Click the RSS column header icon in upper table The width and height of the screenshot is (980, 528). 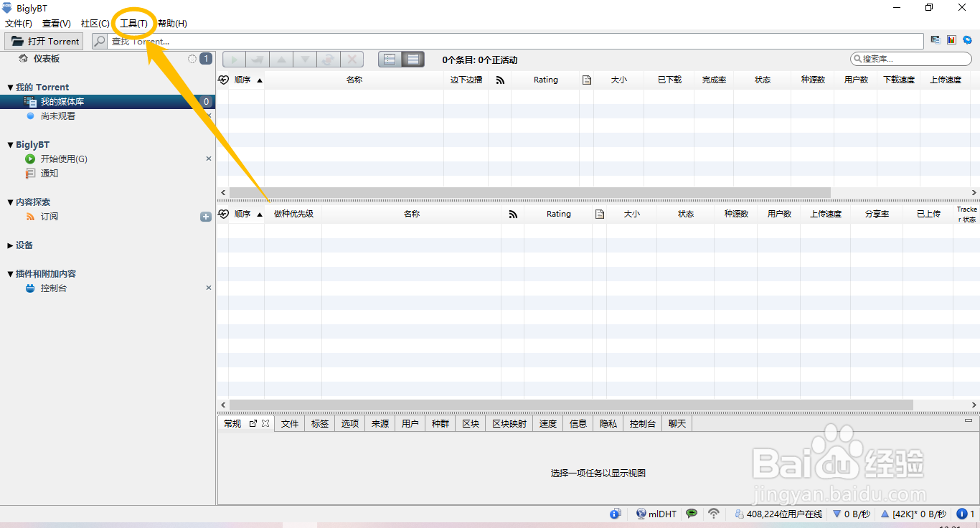tap(500, 80)
